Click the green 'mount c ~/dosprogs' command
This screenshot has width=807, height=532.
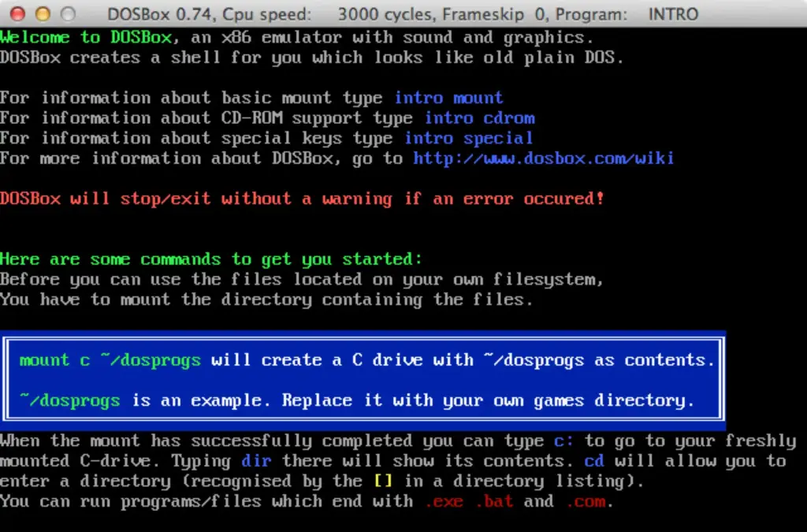click(110, 360)
